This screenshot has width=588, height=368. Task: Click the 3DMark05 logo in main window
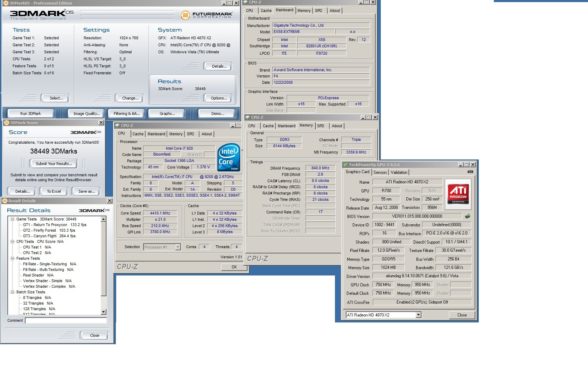tap(41, 15)
